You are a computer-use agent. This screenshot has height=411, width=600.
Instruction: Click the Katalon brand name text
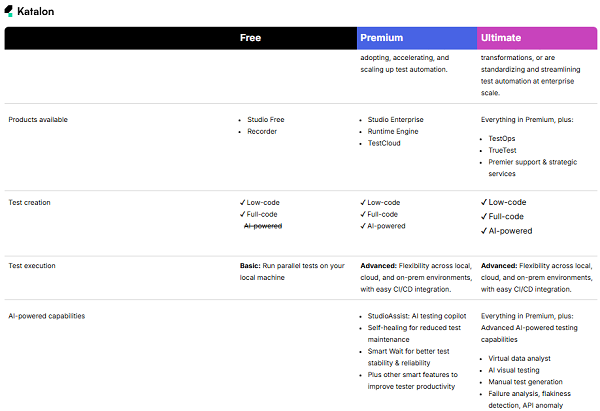pyautogui.click(x=36, y=11)
